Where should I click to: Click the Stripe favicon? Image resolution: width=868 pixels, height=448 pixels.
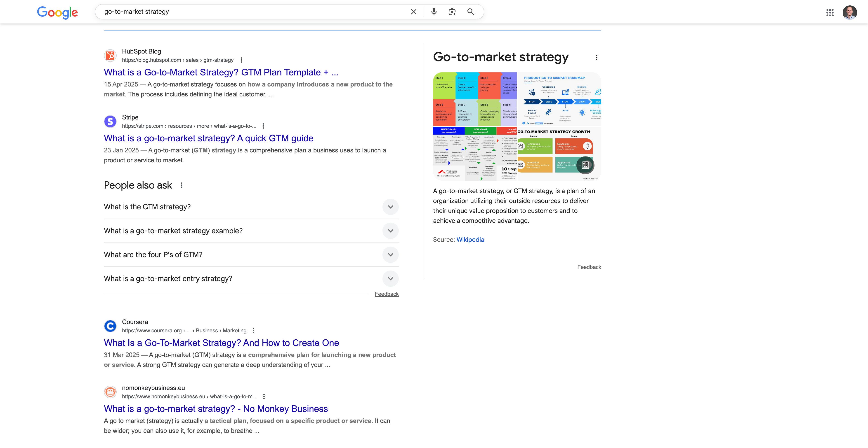tap(110, 121)
